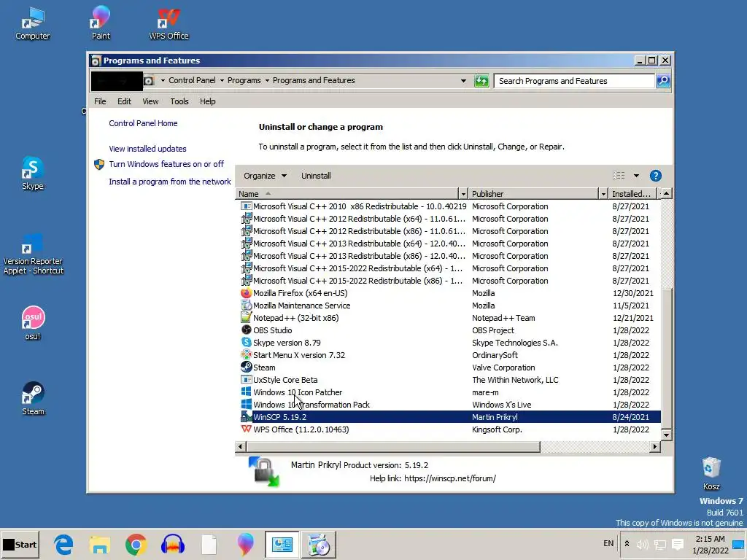Click the volume speaker tray icon
Image resolution: width=747 pixels, height=560 pixels.
pos(642,544)
